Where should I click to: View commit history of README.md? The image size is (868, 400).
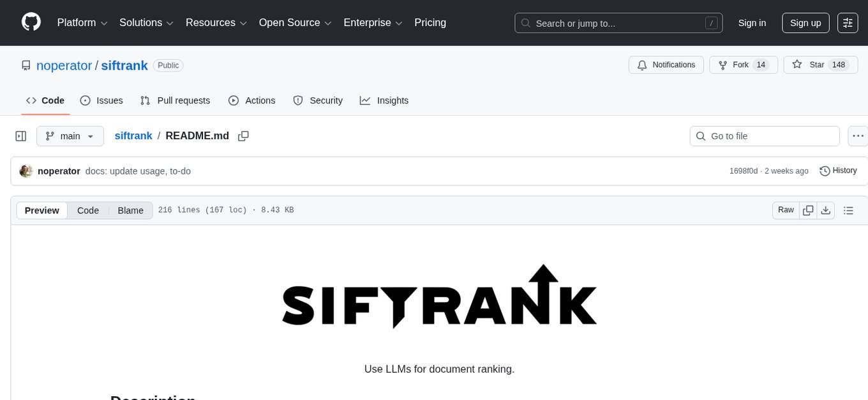838,171
